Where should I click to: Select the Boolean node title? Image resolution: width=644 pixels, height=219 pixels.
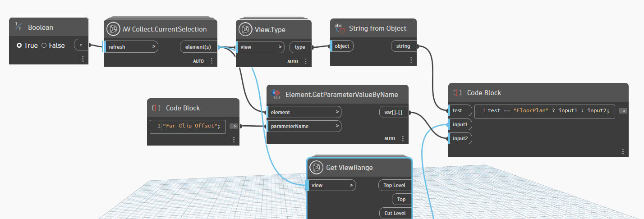(x=41, y=27)
